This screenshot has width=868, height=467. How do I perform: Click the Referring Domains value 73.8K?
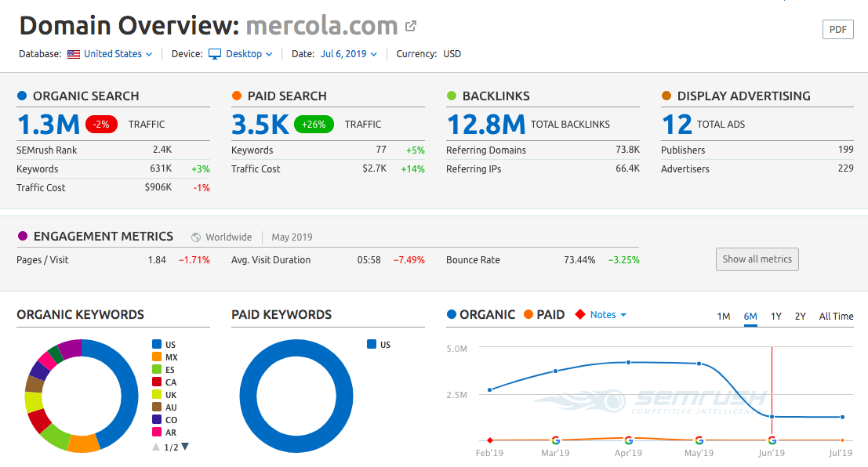coord(628,150)
